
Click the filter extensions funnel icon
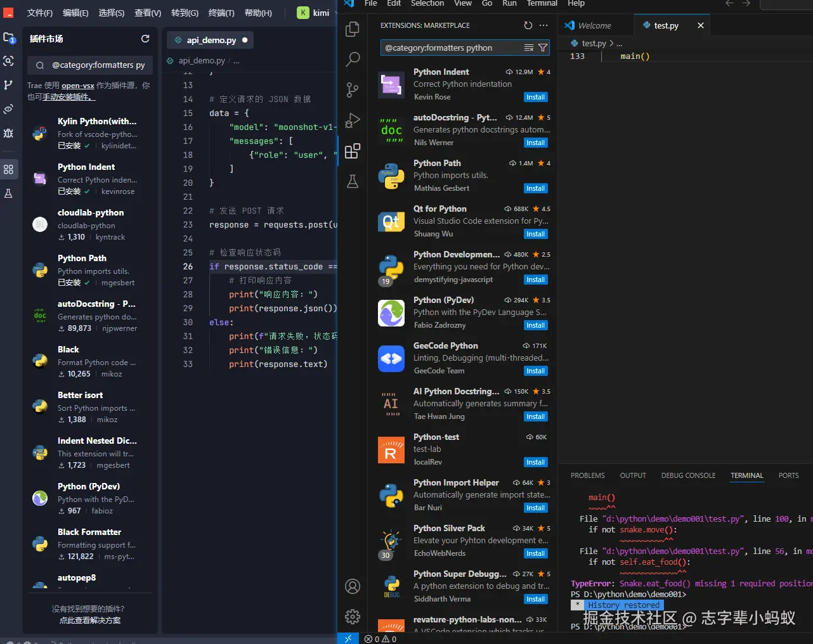[x=543, y=48]
